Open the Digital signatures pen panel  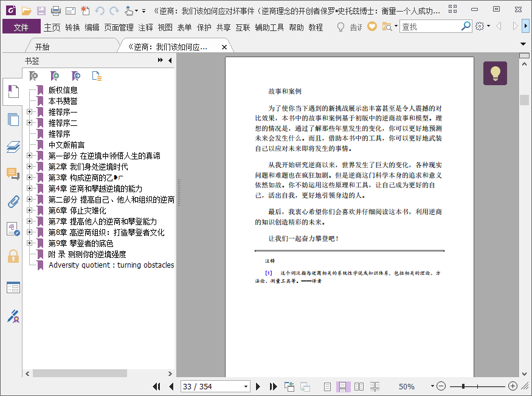tap(13, 316)
